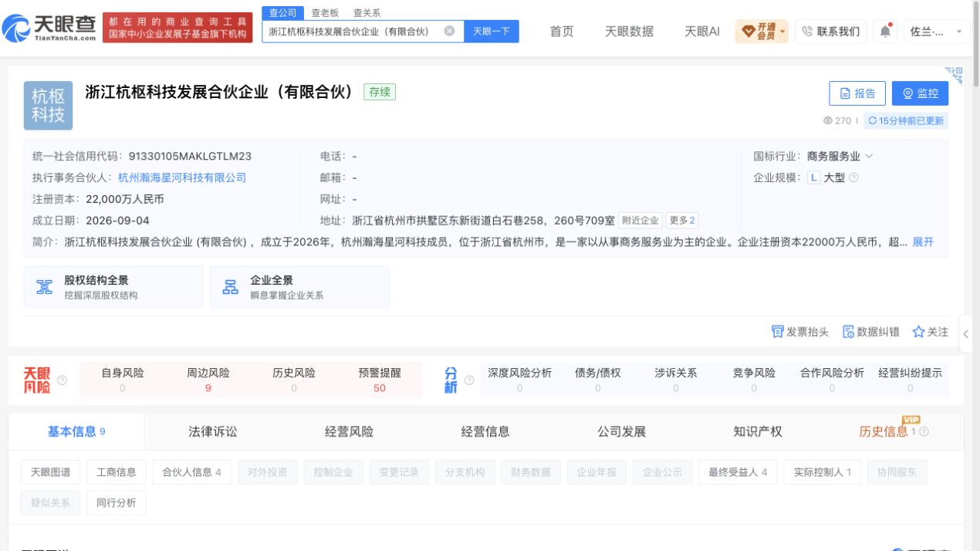The width and height of the screenshot is (980, 551).
Task: Open the 开通会员 VIP dropdown
Action: (x=762, y=31)
